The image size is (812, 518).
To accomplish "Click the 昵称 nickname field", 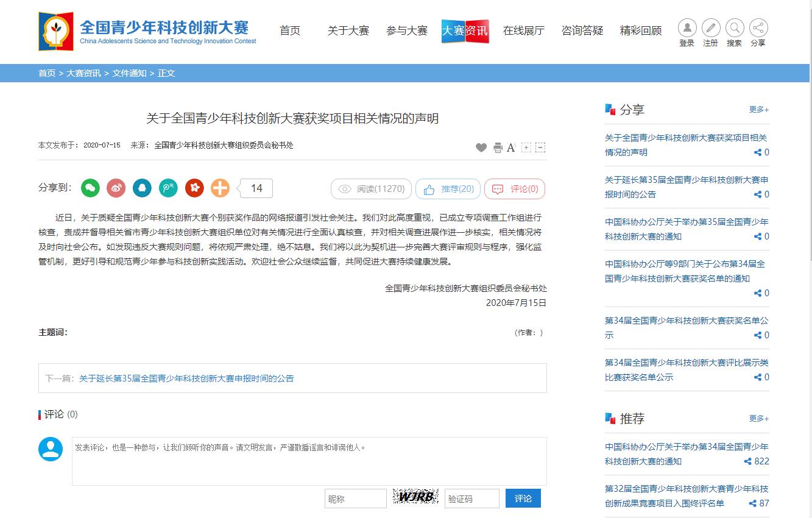I will click(x=356, y=498).
